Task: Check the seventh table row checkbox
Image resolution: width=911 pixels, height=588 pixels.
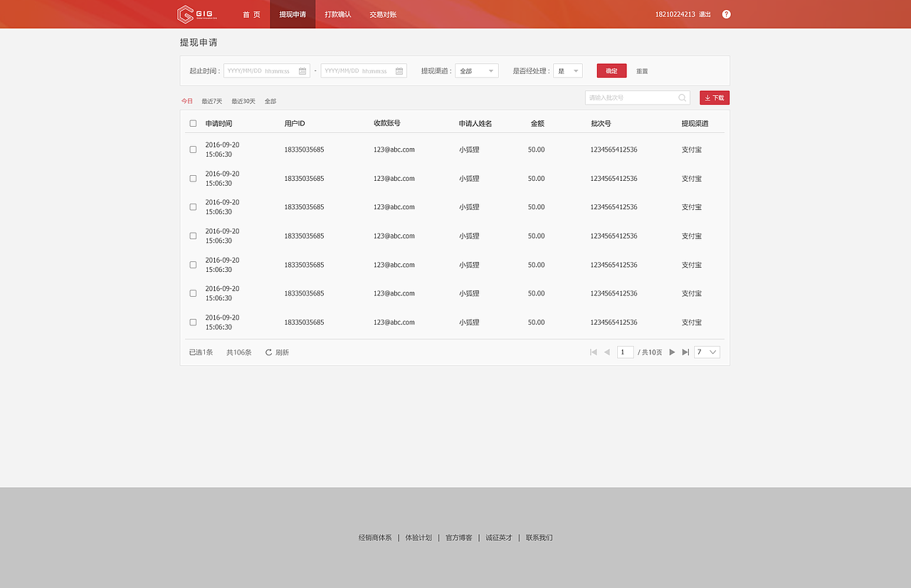Action: tap(193, 322)
